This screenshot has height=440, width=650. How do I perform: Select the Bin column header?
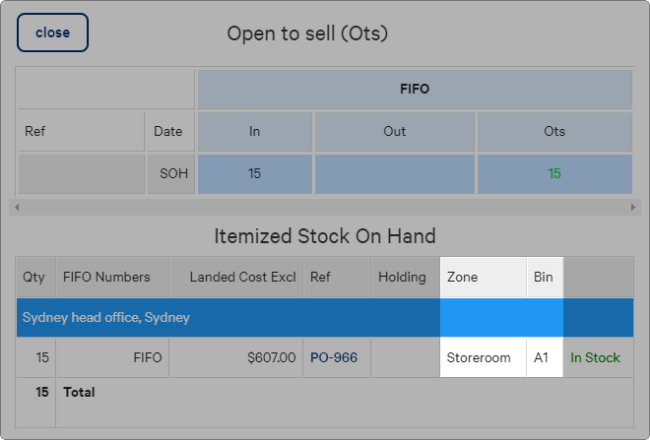[545, 277]
